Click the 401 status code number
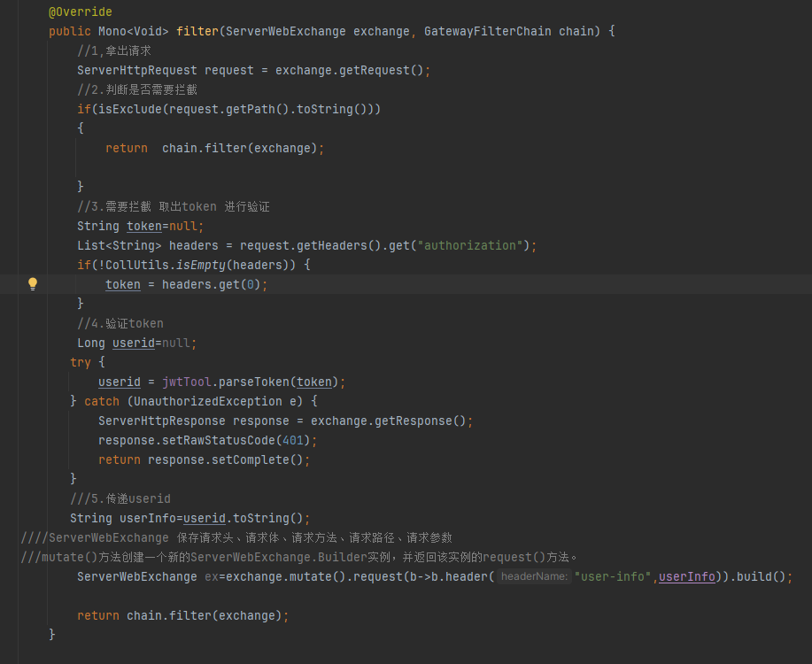The image size is (812, 664). [293, 440]
